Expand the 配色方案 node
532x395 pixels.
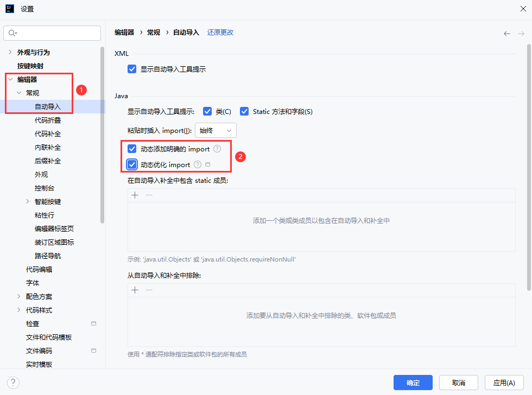click(19, 296)
